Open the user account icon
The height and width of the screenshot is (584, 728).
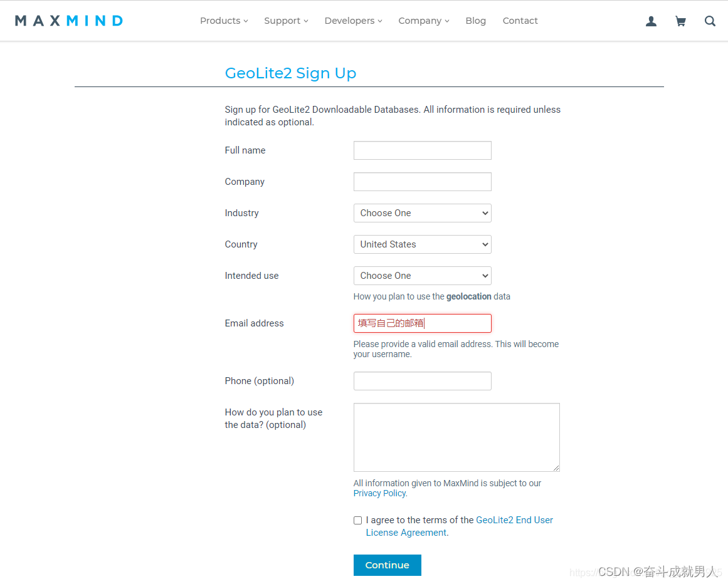coord(650,21)
